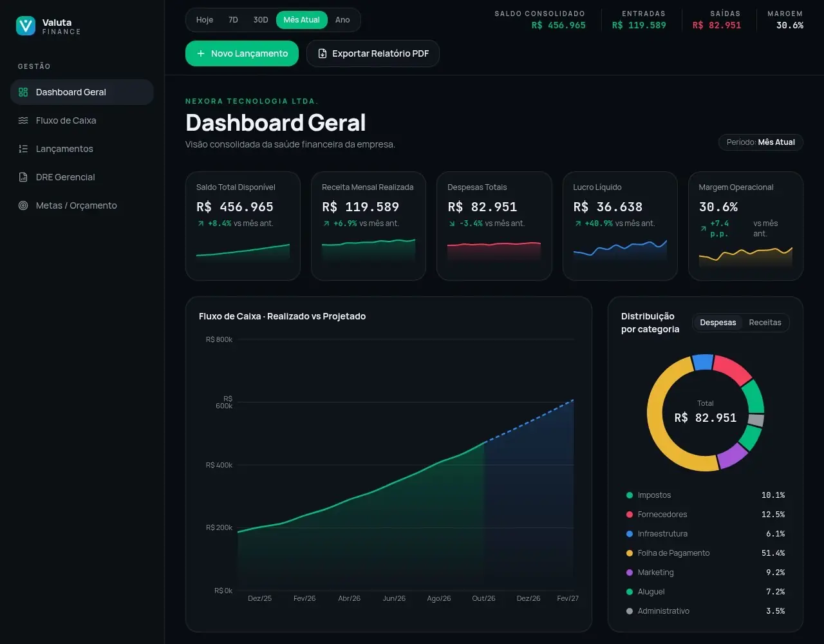Go to Metas / Orçamento in sidebar
Image resolution: width=824 pixels, height=644 pixels.
tap(82, 205)
